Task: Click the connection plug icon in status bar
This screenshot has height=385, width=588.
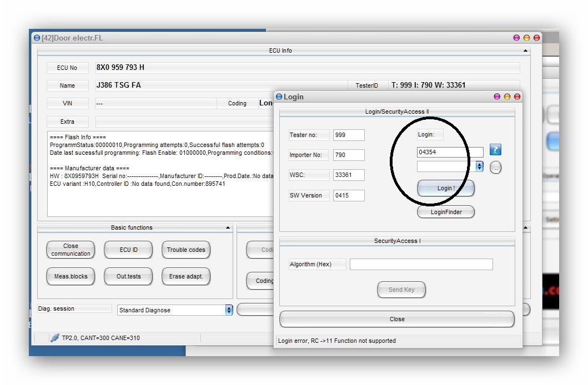Action: [55, 338]
